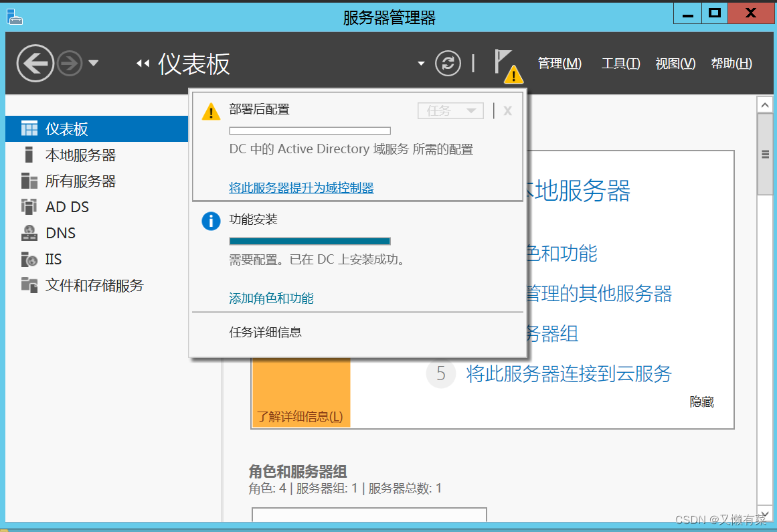The image size is (777, 532).
Task: Click the 本地服务器 server icon
Action: tap(29, 155)
